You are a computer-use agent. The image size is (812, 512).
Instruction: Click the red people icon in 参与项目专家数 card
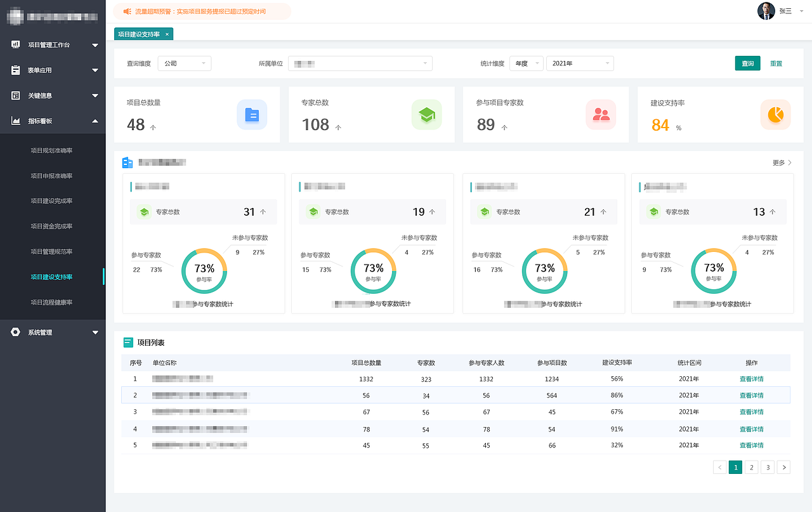(x=601, y=115)
